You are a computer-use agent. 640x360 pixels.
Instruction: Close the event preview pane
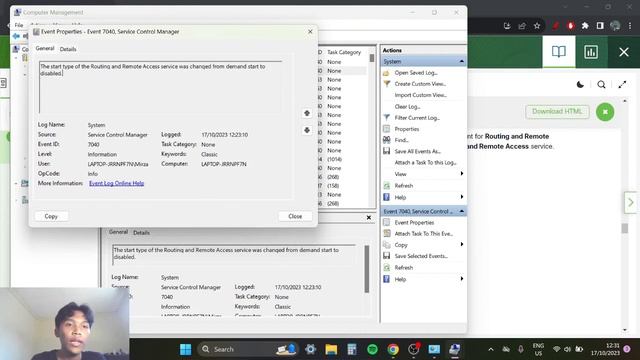[369, 218]
